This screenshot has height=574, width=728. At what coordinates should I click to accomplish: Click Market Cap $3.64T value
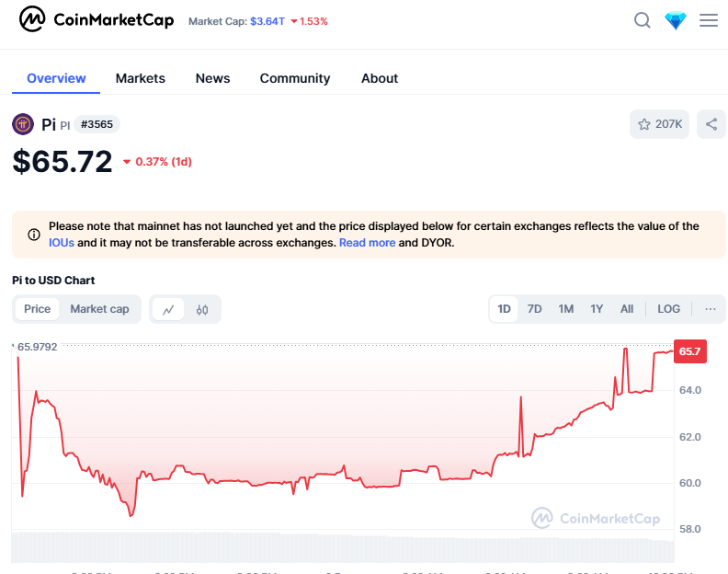267,21
